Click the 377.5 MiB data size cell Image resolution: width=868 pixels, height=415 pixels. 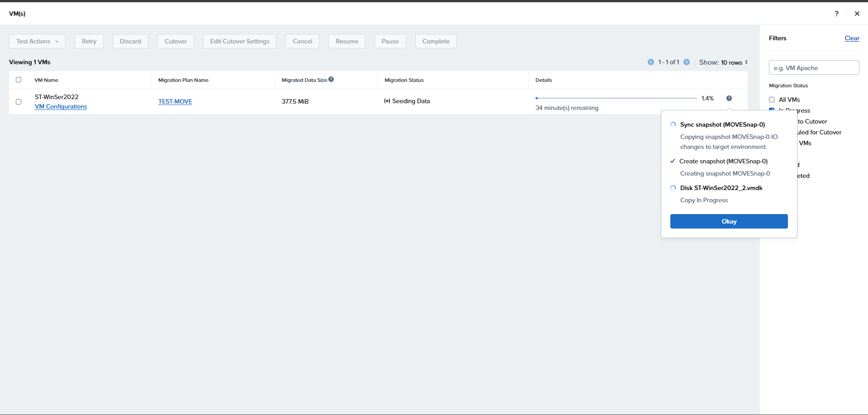295,101
